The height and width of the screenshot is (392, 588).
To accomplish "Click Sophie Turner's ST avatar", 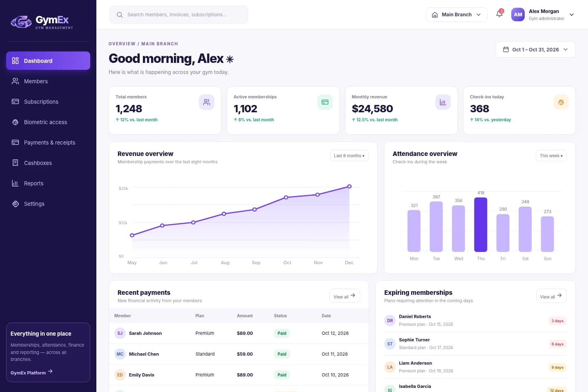I will click(x=390, y=344).
